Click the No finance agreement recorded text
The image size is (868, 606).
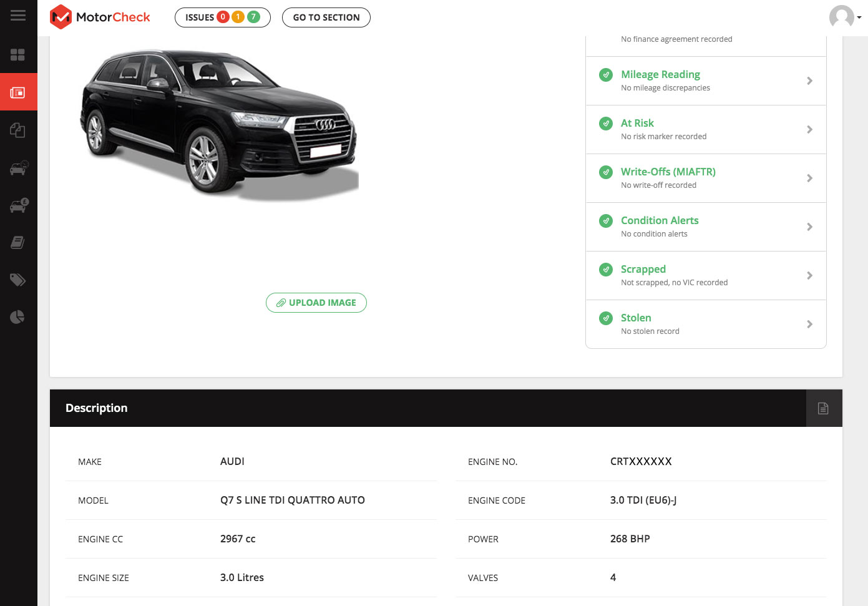(x=676, y=39)
